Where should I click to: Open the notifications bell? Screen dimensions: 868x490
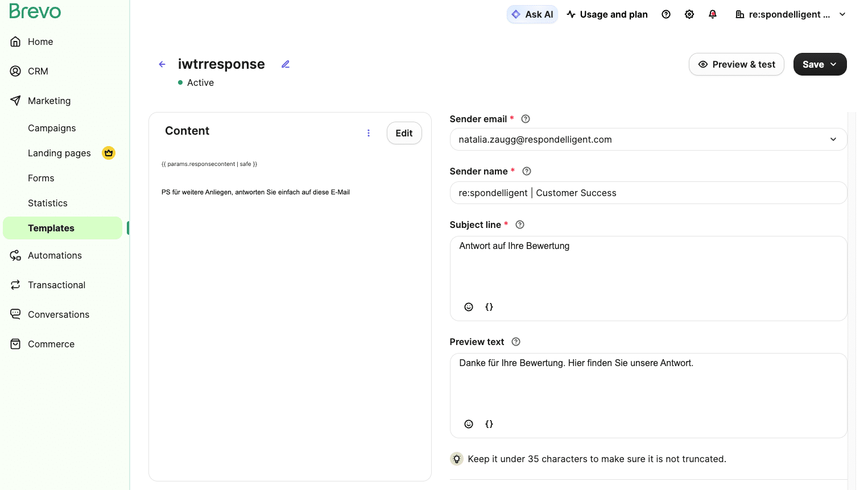coord(712,14)
